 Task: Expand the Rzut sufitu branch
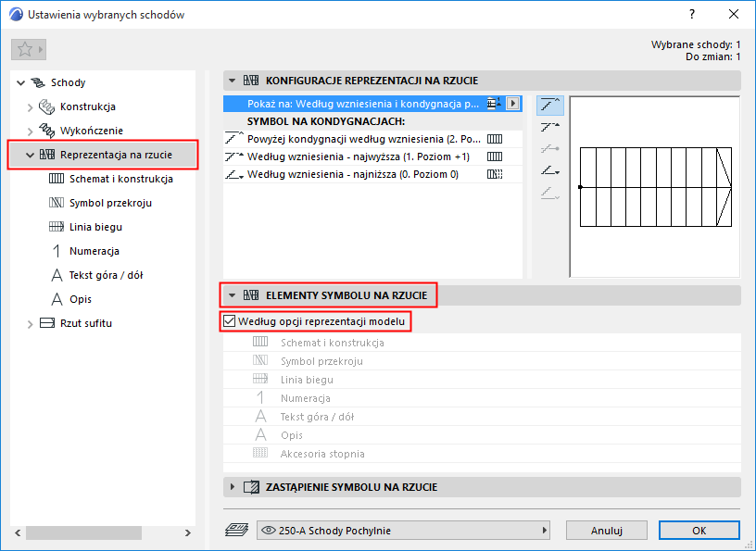(x=30, y=324)
